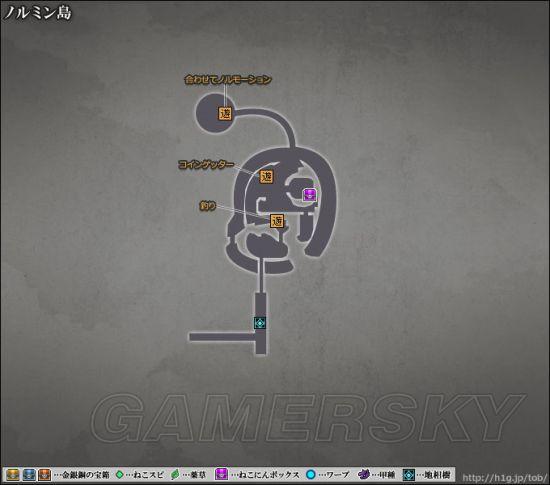550x485 pixels.
Task: Click the purple ねこにんボックス legend icon
Action: (x=221, y=475)
